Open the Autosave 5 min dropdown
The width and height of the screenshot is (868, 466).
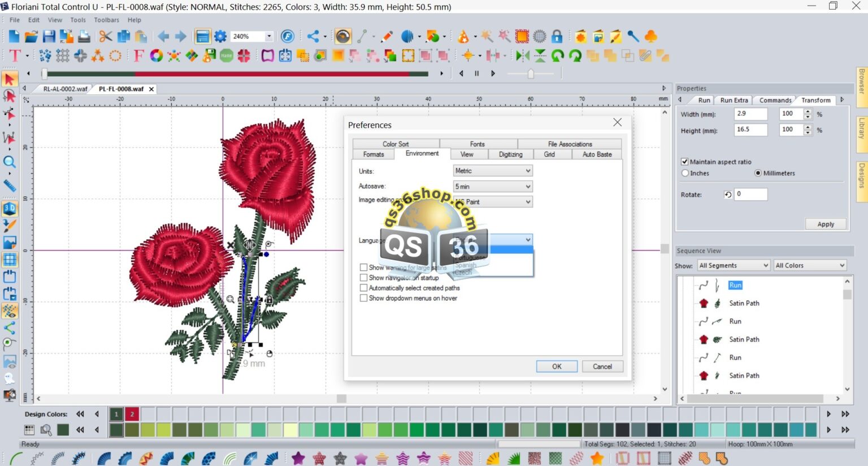pyautogui.click(x=493, y=187)
